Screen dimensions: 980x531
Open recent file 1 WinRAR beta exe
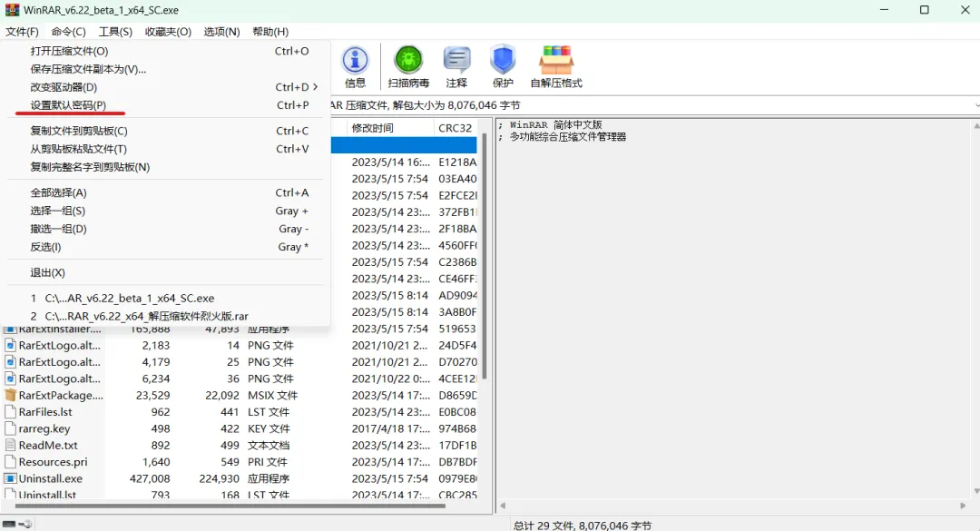pos(165,299)
